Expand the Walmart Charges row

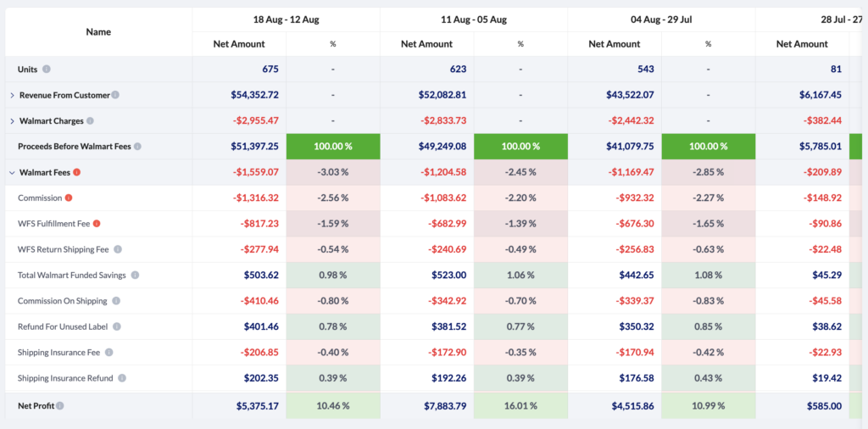click(12, 120)
